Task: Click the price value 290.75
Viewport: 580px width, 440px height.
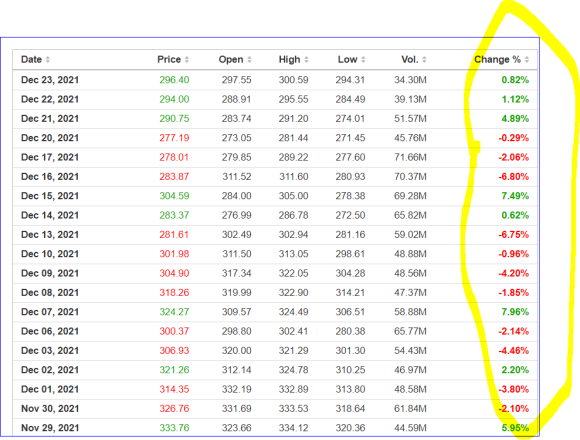Action: tap(174, 119)
